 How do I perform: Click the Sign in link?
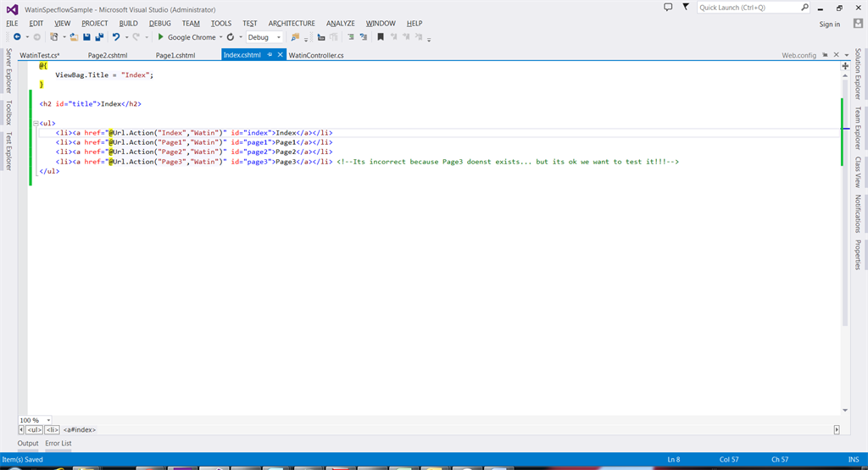[x=829, y=24]
